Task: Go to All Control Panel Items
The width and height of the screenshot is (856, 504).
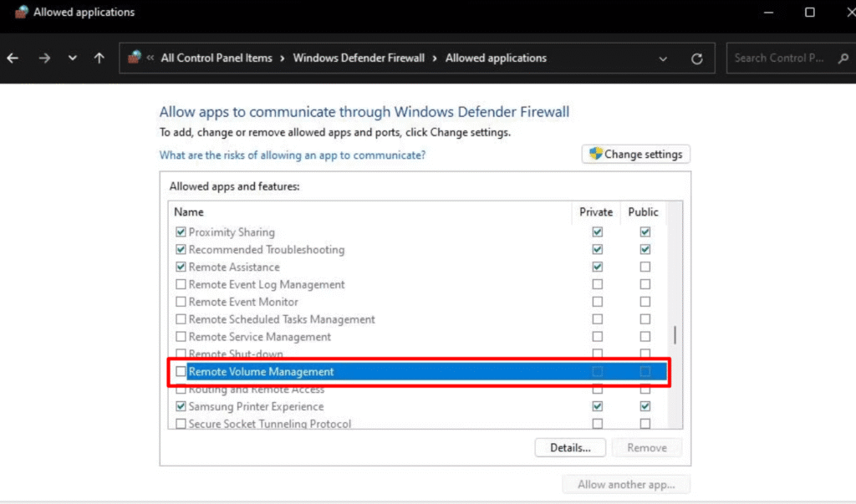Action: (x=217, y=59)
